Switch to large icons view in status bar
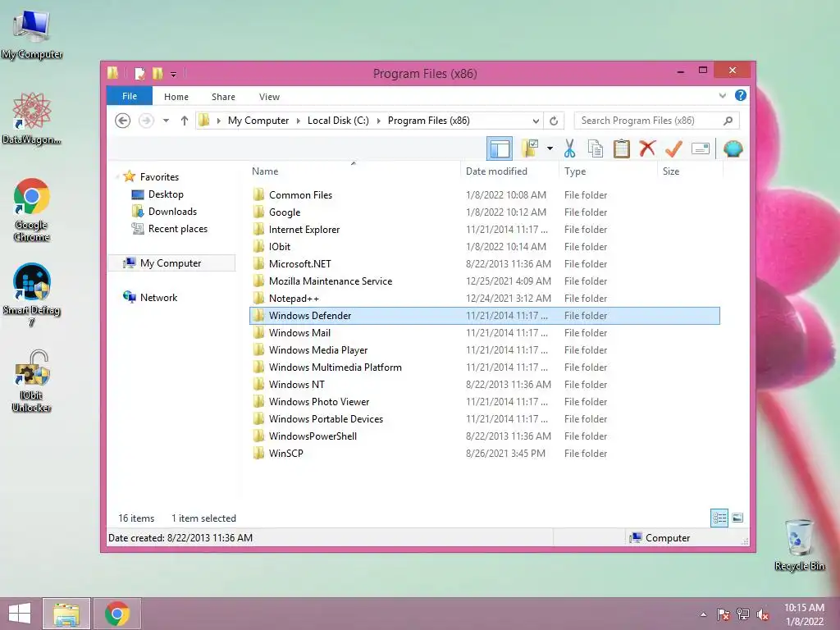 tap(737, 518)
